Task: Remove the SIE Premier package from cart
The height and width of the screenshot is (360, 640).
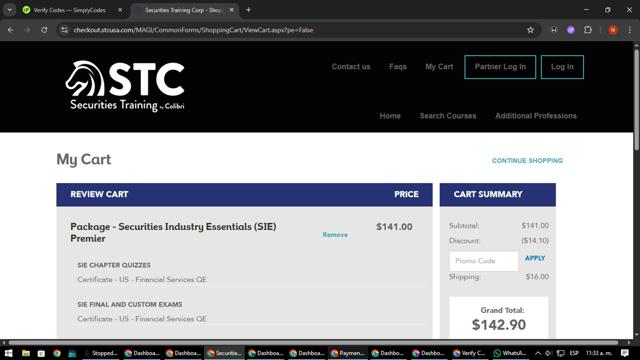Action: [335, 235]
